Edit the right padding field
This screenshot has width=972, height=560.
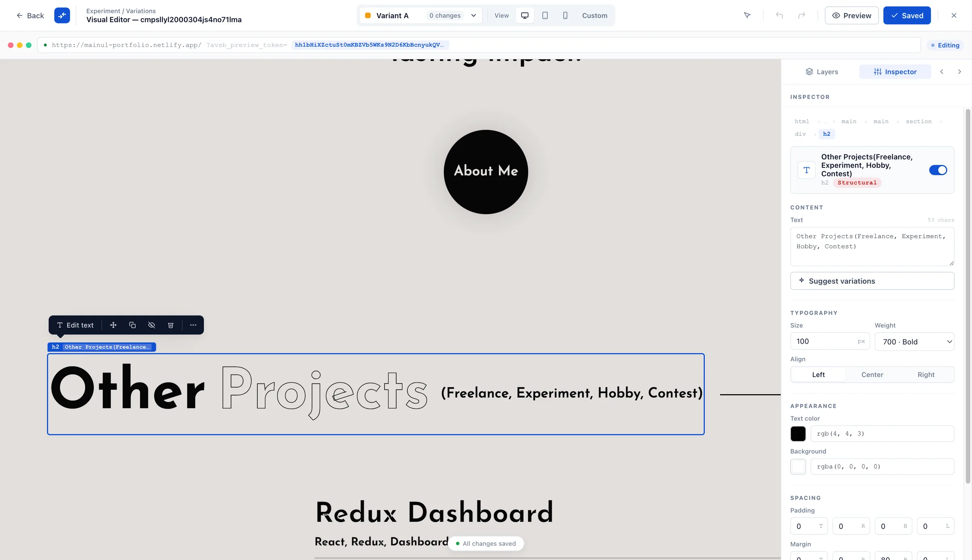(x=851, y=526)
